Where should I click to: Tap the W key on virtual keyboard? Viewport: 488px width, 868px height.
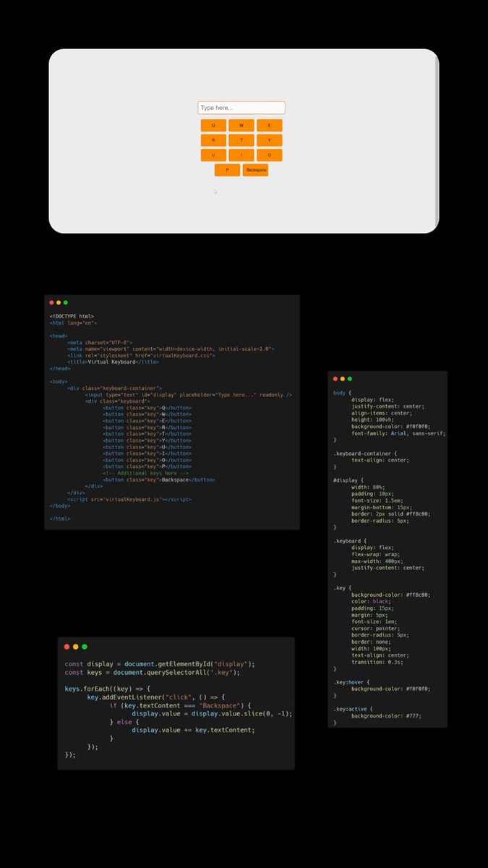point(241,125)
